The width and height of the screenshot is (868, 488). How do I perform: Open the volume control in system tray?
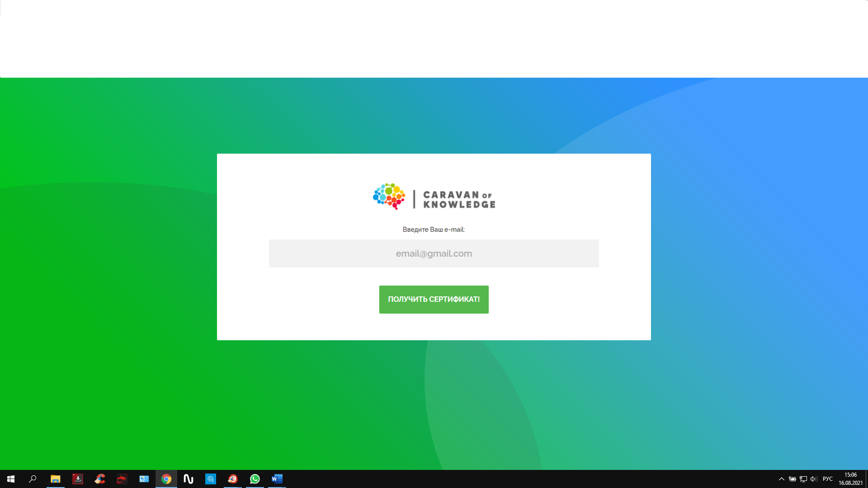pos(814,479)
